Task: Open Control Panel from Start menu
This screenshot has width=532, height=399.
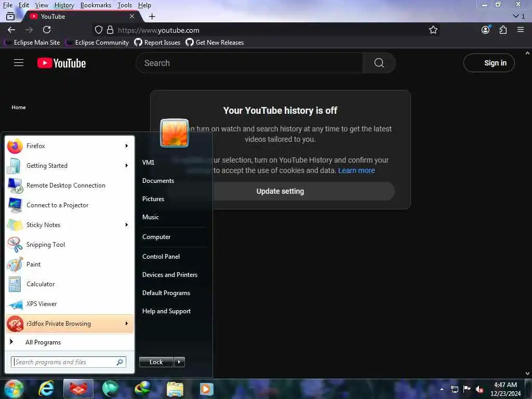Action: (x=161, y=257)
